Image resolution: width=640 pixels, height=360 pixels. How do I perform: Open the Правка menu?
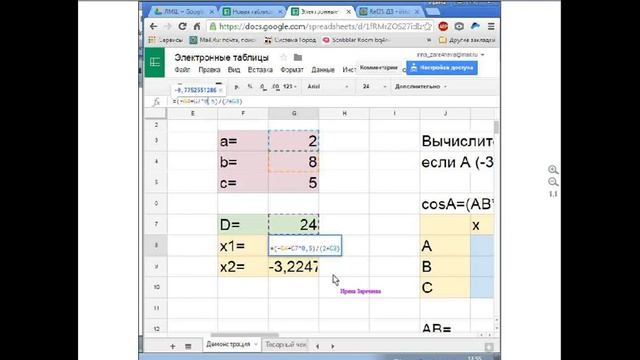(209, 70)
